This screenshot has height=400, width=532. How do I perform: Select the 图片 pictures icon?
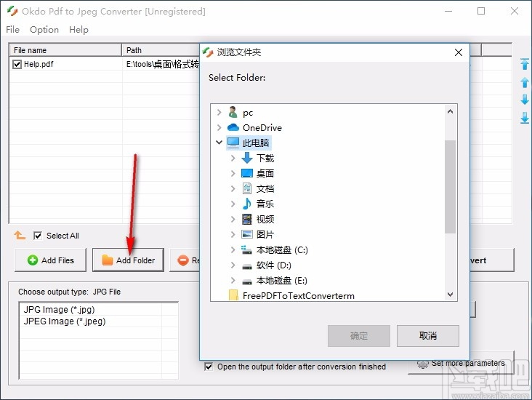tap(247, 234)
